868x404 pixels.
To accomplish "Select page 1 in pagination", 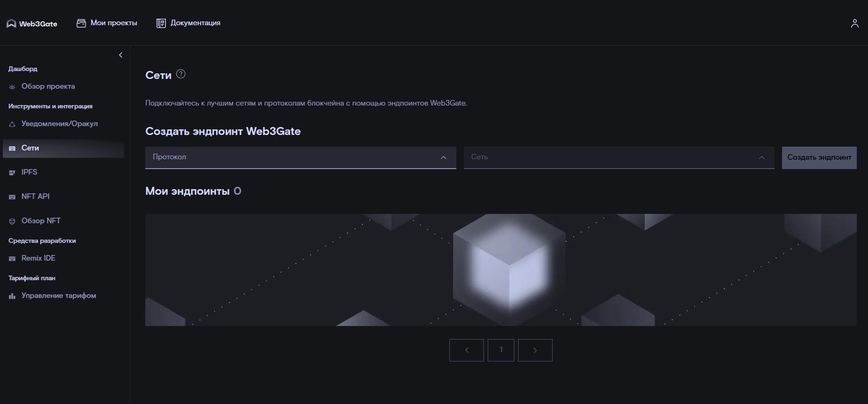I will click(x=501, y=350).
